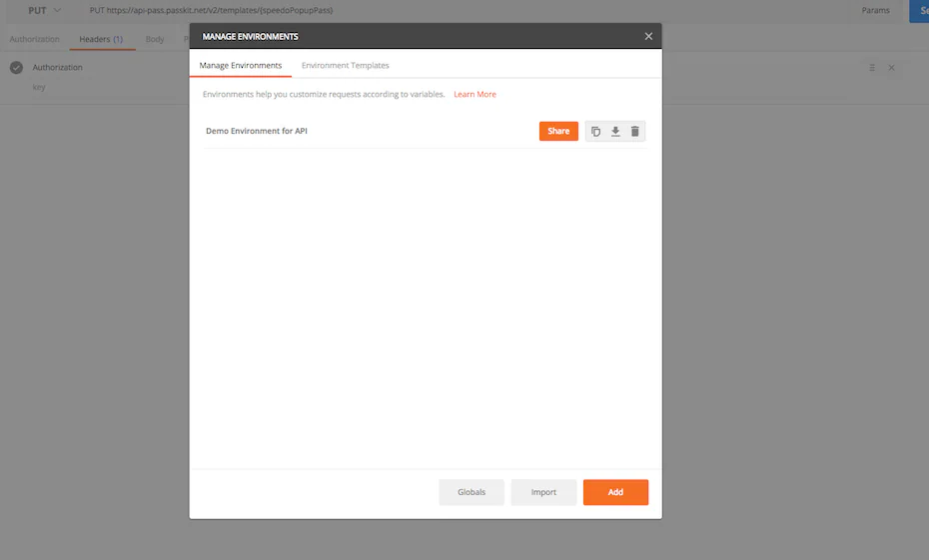Switch to Body tab in background
This screenshot has height=560, width=929.
coord(155,39)
